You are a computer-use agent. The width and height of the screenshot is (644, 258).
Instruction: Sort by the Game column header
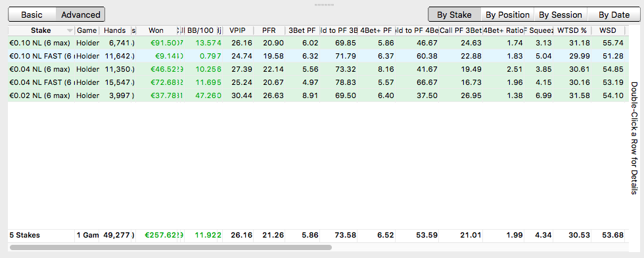pos(87,30)
